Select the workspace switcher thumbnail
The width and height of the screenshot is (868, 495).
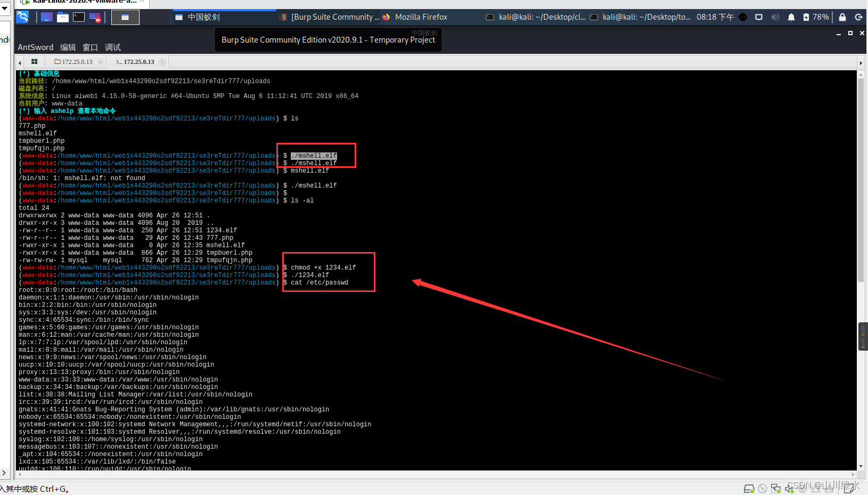(x=125, y=17)
